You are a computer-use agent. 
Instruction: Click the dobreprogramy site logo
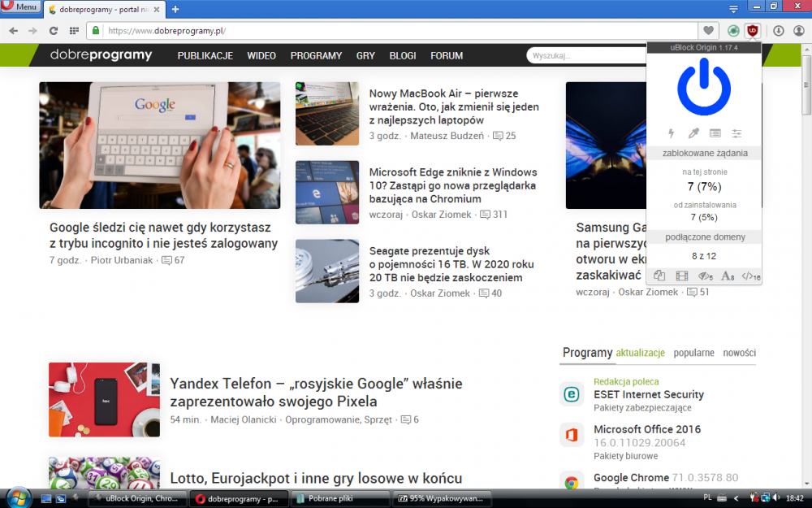pos(101,55)
